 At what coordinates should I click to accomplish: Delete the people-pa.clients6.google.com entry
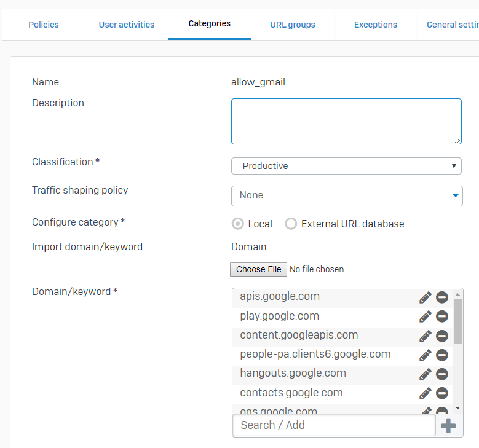[x=441, y=355]
